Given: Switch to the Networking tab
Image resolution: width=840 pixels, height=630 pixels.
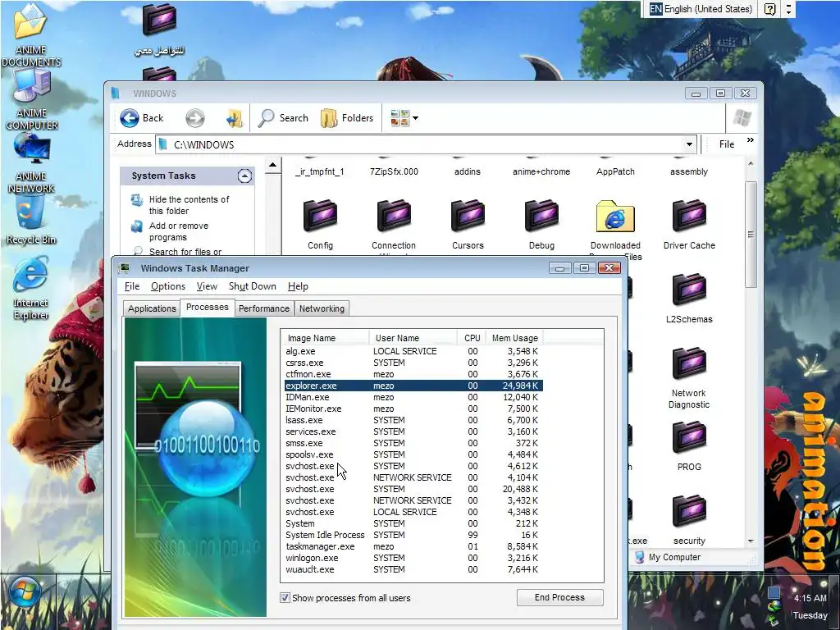Looking at the screenshot, I should (x=322, y=308).
